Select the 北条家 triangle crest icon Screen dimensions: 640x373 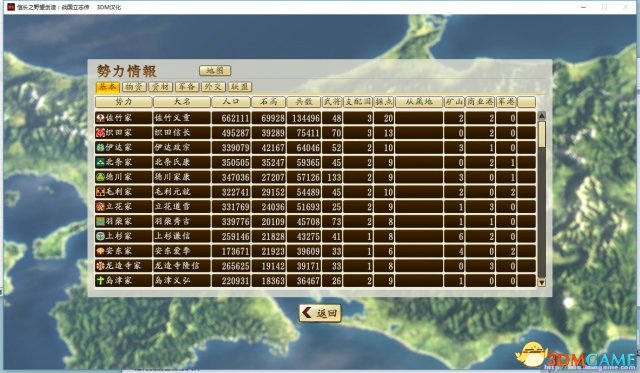[100, 162]
